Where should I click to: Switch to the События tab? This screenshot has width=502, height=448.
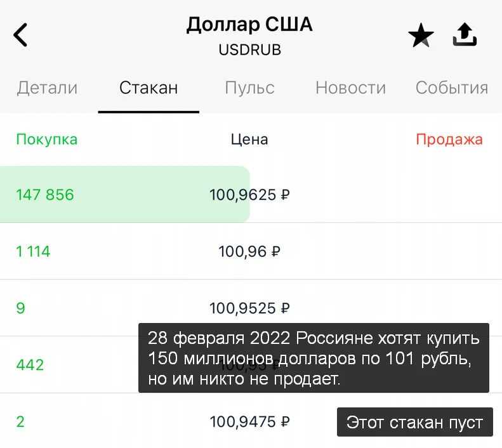[452, 88]
